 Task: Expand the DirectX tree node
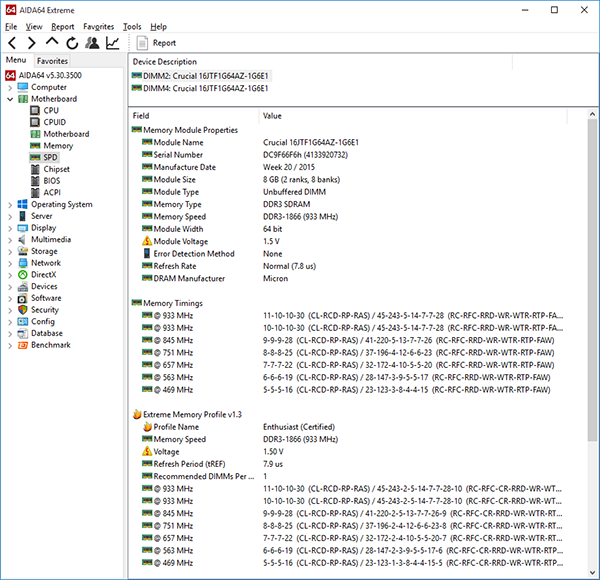pyautogui.click(x=10, y=275)
